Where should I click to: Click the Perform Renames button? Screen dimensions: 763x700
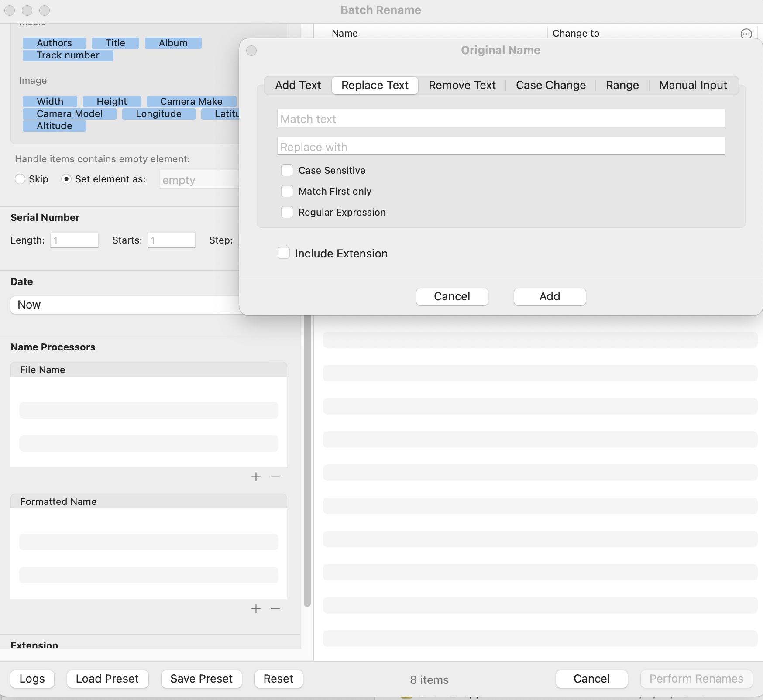pyautogui.click(x=696, y=679)
